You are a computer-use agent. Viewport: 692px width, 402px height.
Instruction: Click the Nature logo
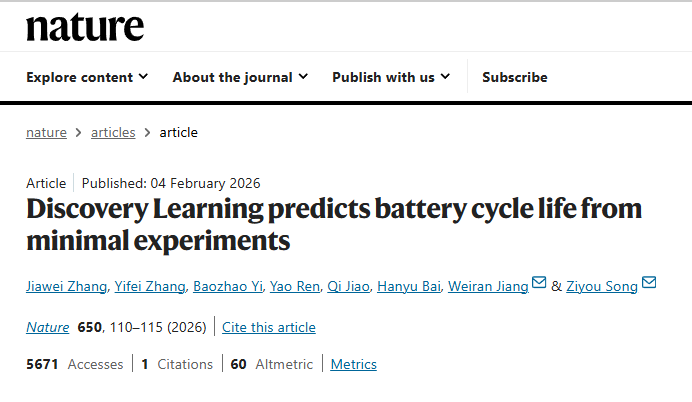click(85, 27)
